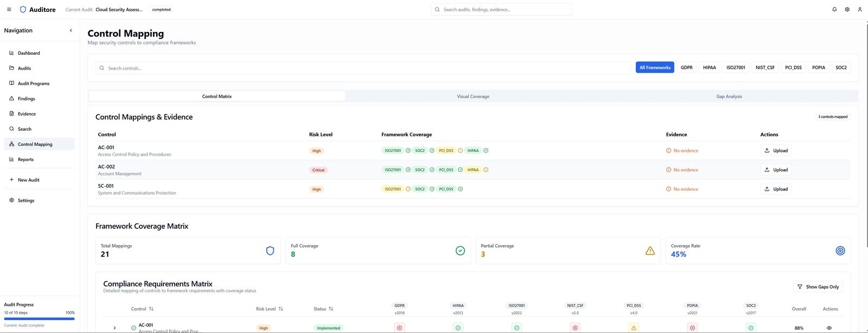Image resolution: width=868 pixels, height=333 pixels.
Task: Filter by the POPIA framework
Action: coord(819,68)
